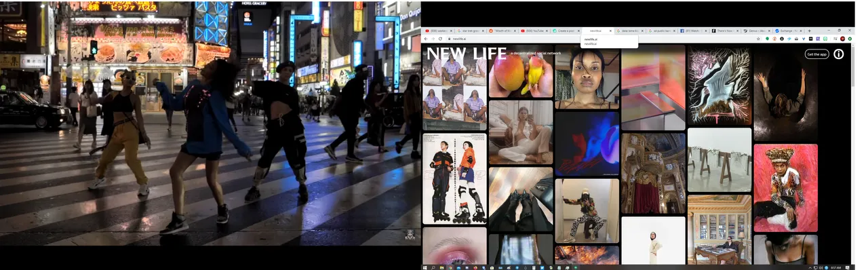The image size is (868, 270).
Task: Click the page vertical scrollbar
Action: click(853, 154)
